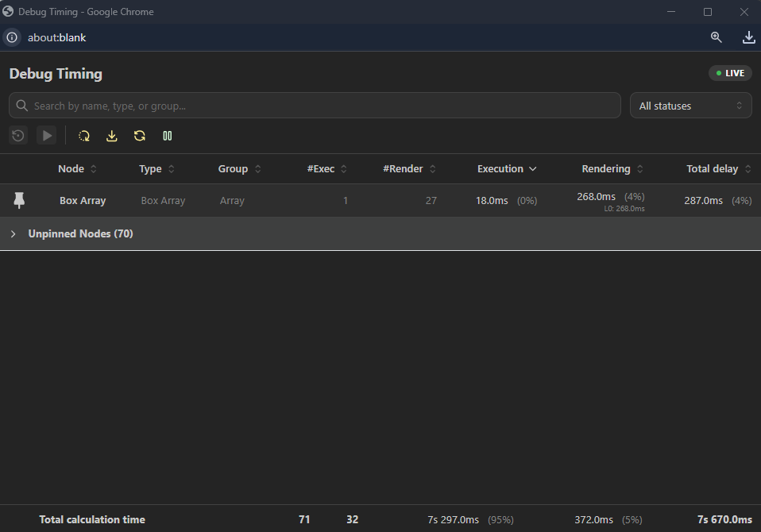Click the dotted circular arrow reload icon
761x532 pixels.
coord(84,136)
